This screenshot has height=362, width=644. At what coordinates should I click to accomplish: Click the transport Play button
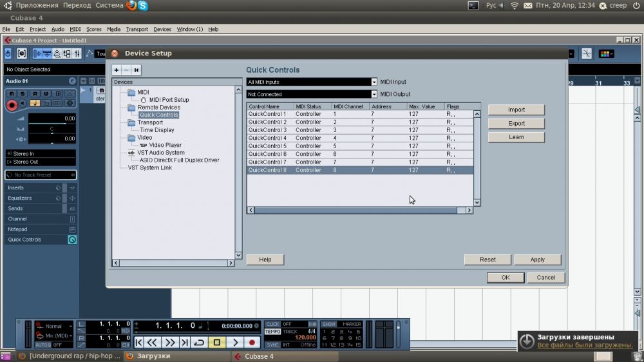(x=235, y=342)
